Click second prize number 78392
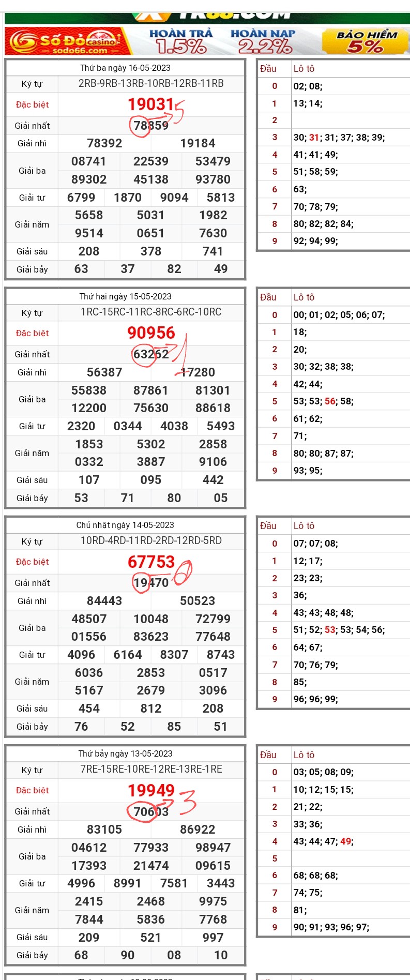410x980 pixels. click(104, 143)
